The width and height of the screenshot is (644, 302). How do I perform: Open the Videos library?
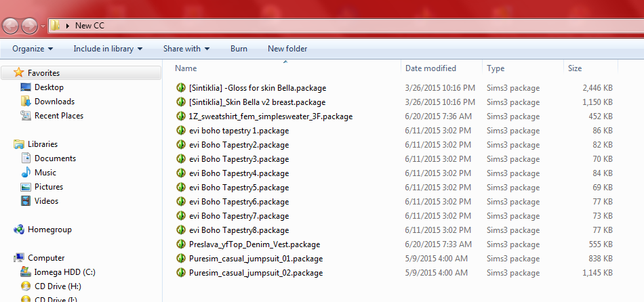point(46,201)
